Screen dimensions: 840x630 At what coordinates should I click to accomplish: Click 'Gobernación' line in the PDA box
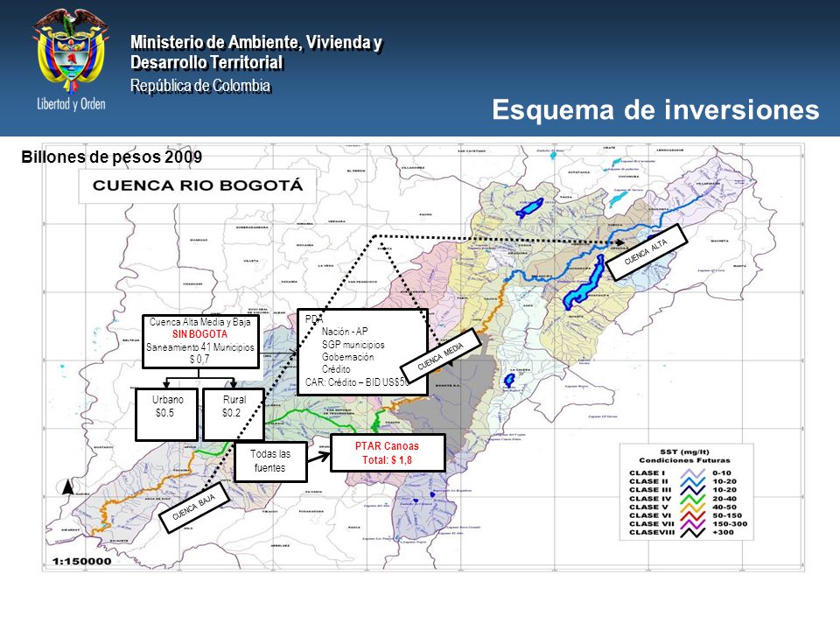tap(347, 357)
